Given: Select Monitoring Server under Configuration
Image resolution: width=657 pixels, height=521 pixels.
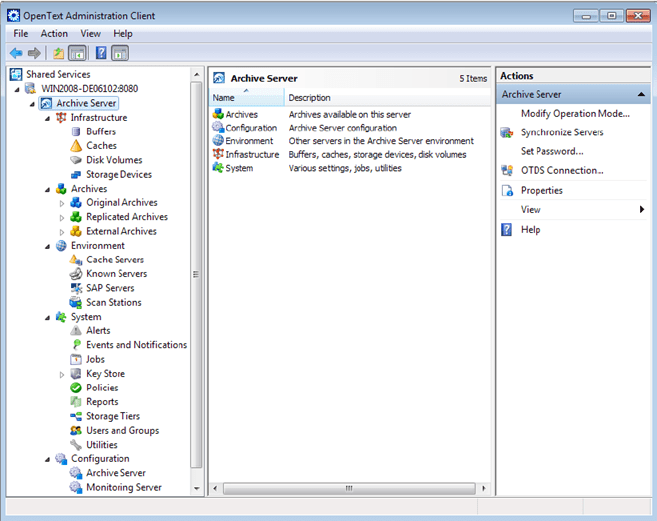Looking at the screenshot, I should tap(124, 487).
